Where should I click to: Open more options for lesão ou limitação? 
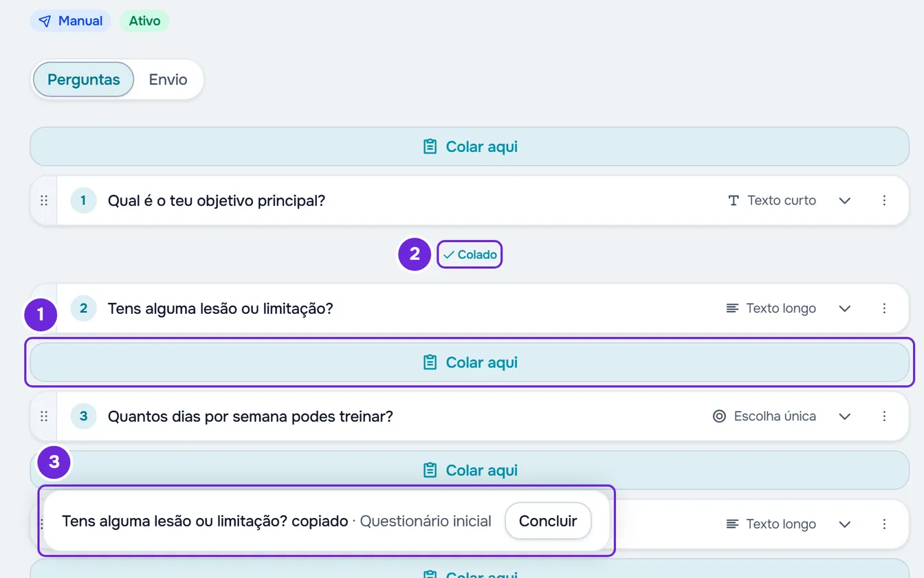(884, 308)
